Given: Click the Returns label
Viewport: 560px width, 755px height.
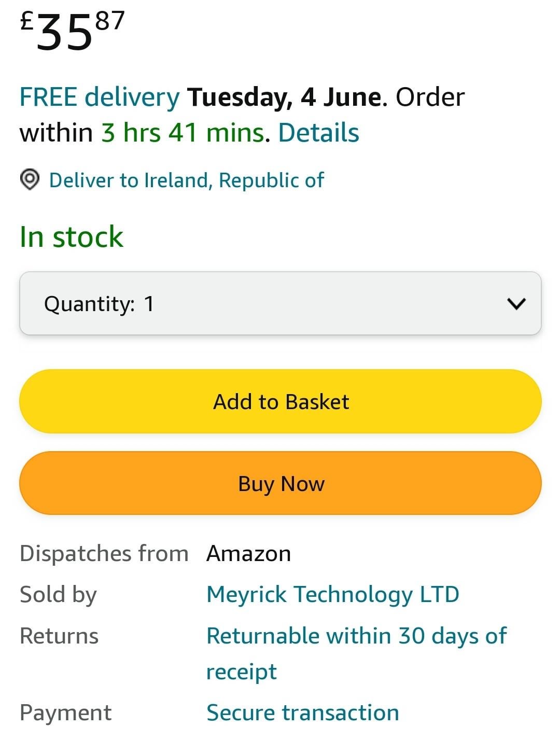Looking at the screenshot, I should coord(59,636).
